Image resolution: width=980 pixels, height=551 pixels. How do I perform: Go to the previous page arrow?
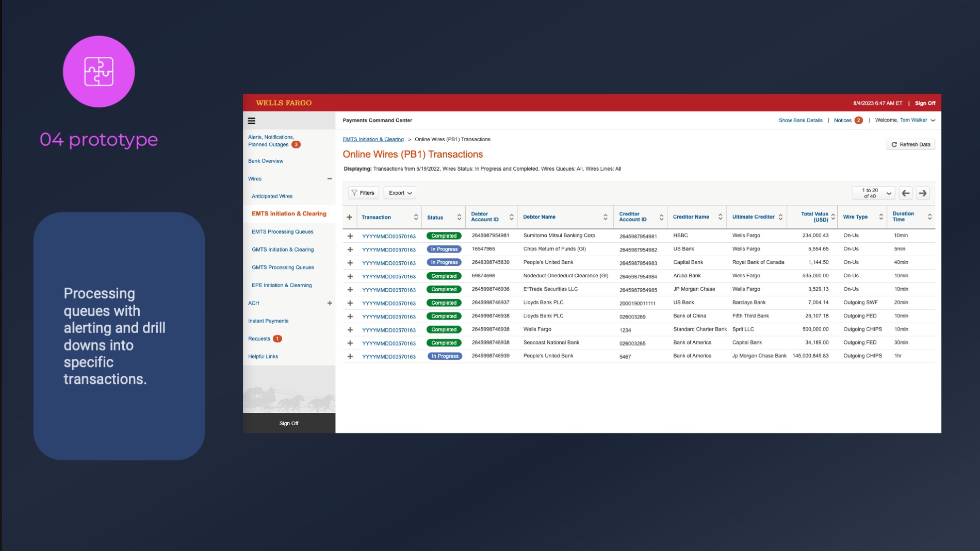(906, 193)
